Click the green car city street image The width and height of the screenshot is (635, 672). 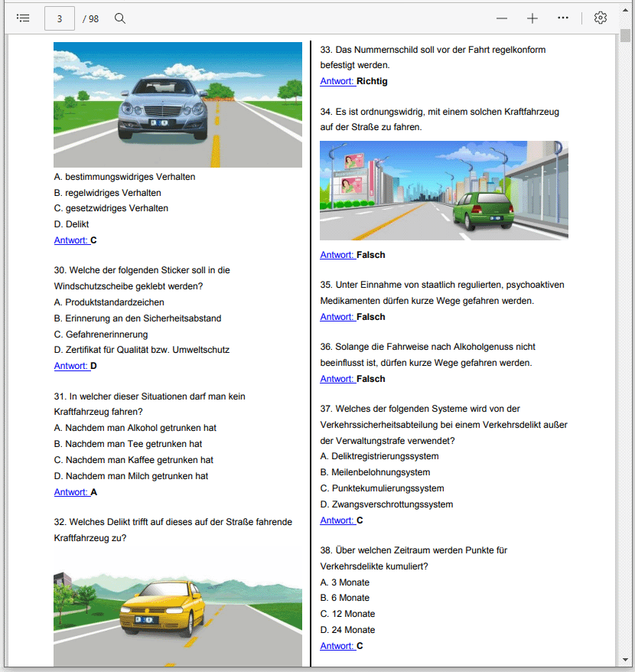tap(444, 190)
